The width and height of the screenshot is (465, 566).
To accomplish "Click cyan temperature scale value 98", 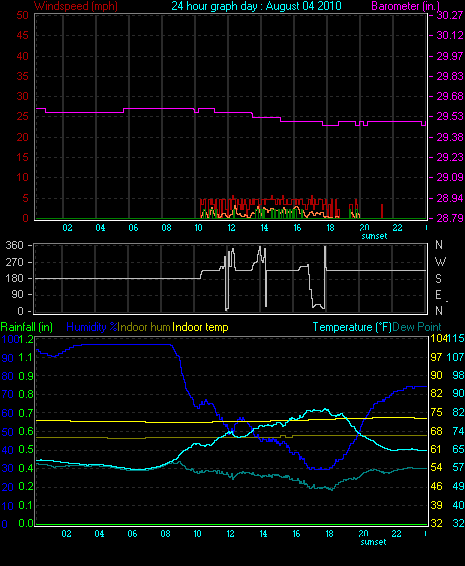I will coord(459,375).
